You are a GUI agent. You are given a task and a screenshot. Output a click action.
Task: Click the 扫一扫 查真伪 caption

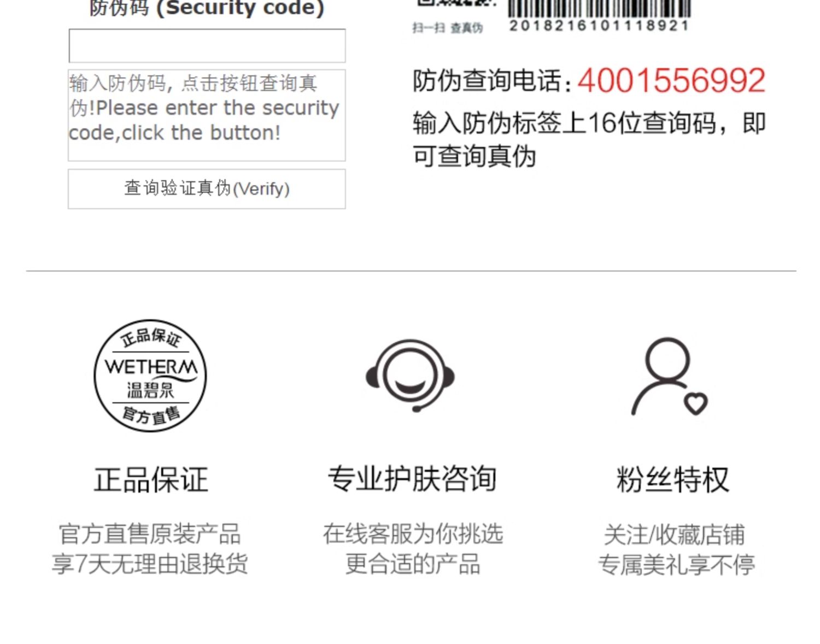pos(447,28)
